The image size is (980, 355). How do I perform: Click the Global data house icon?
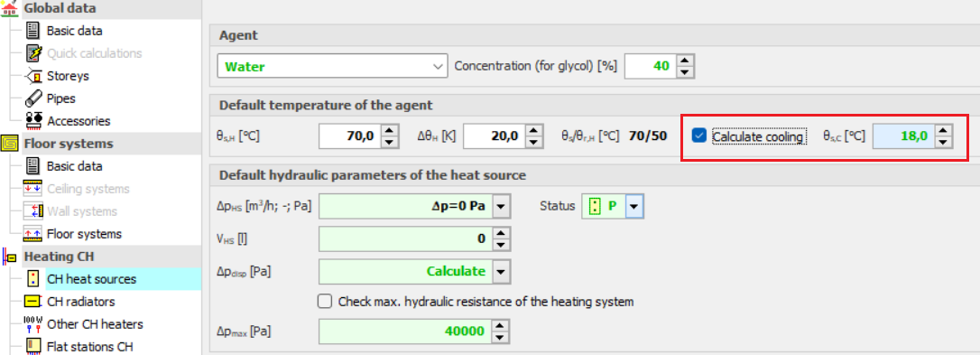click(x=10, y=7)
